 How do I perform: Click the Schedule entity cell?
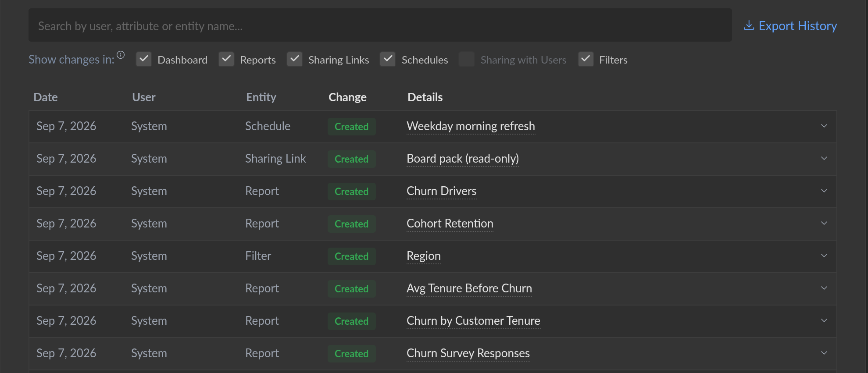[x=268, y=126]
